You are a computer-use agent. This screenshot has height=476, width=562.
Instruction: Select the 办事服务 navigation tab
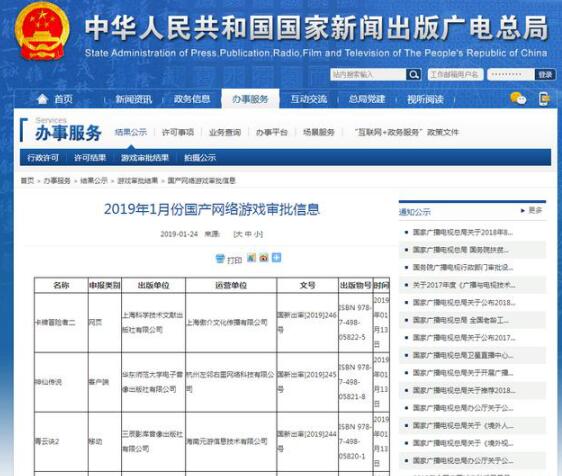tap(250, 99)
